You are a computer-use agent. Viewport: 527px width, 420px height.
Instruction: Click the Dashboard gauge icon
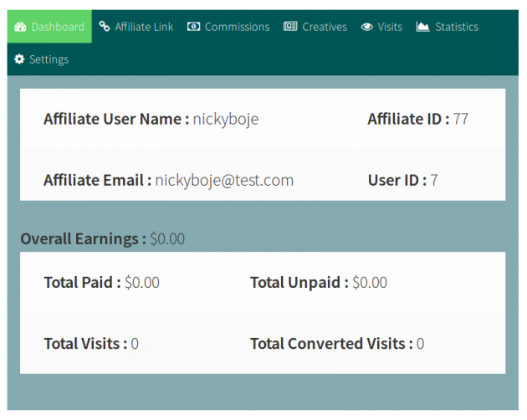click(20, 27)
